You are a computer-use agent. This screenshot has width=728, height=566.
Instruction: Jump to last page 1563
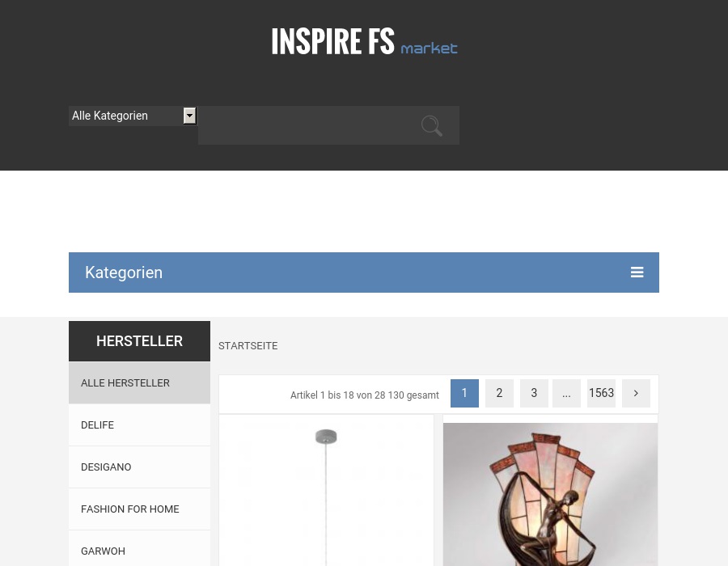coord(601,394)
